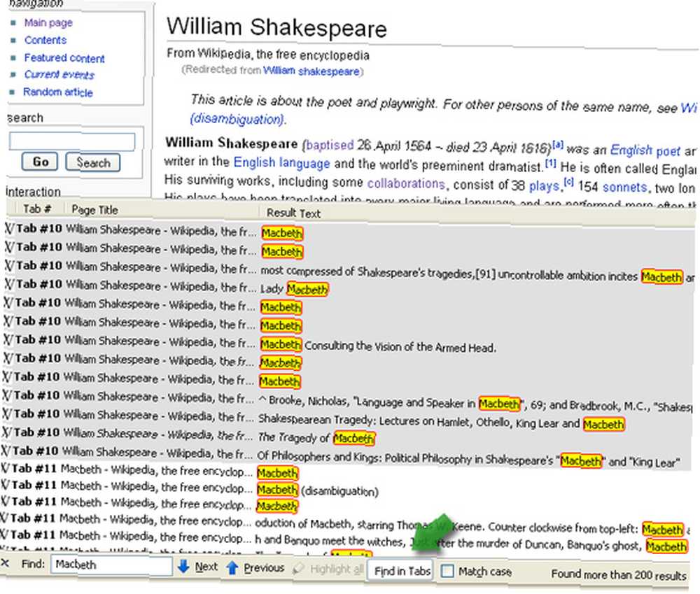The height and width of the screenshot is (594, 700).
Task: Follow the William shakespeare redirect link
Action: point(311,71)
